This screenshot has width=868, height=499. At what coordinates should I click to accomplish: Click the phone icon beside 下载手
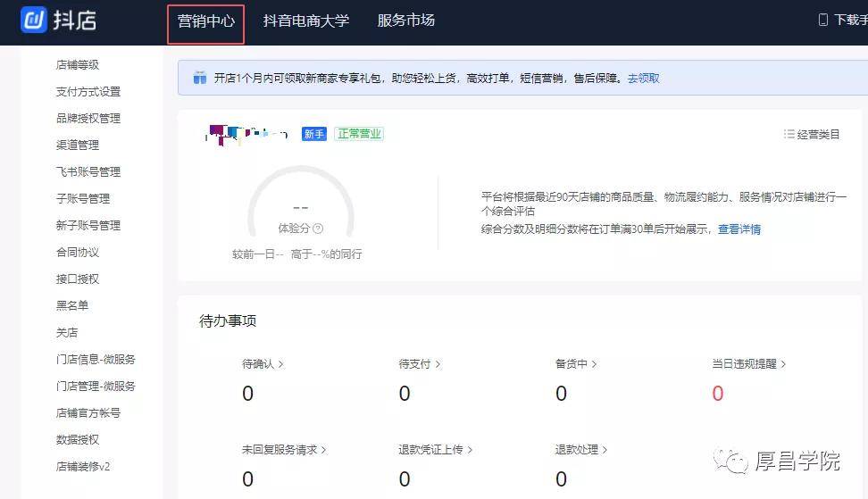(823, 20)
